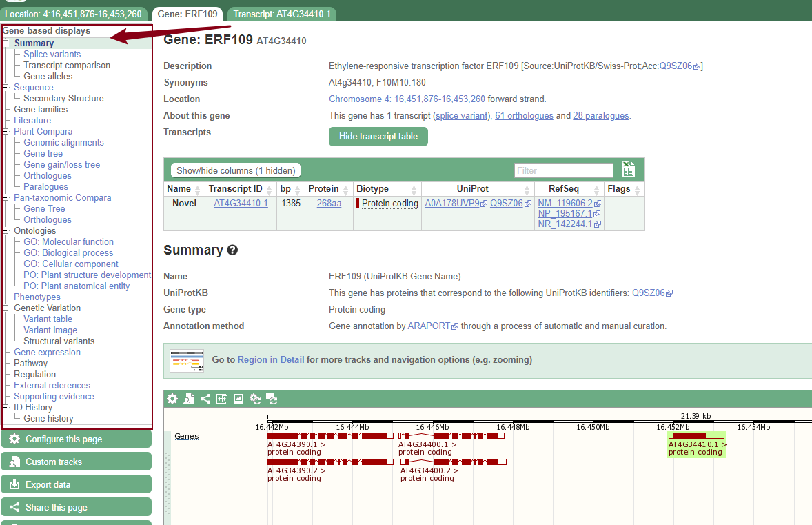Click the reset track order icon
This screenshot has height=525, width=812.
(272, 399)
